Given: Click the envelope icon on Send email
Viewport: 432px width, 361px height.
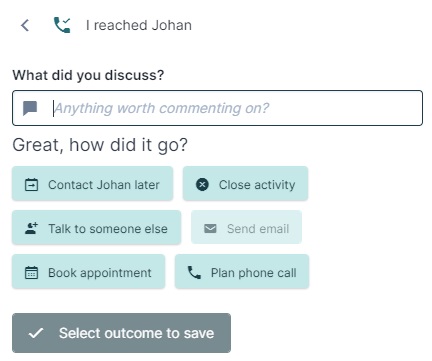Looking at the screenshot, I should 210,229.
